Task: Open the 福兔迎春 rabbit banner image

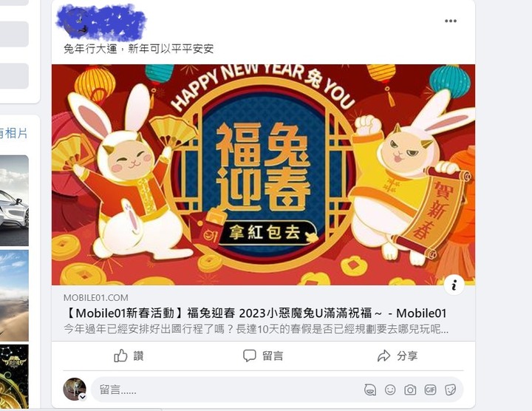Action: (x=263, y=174)
